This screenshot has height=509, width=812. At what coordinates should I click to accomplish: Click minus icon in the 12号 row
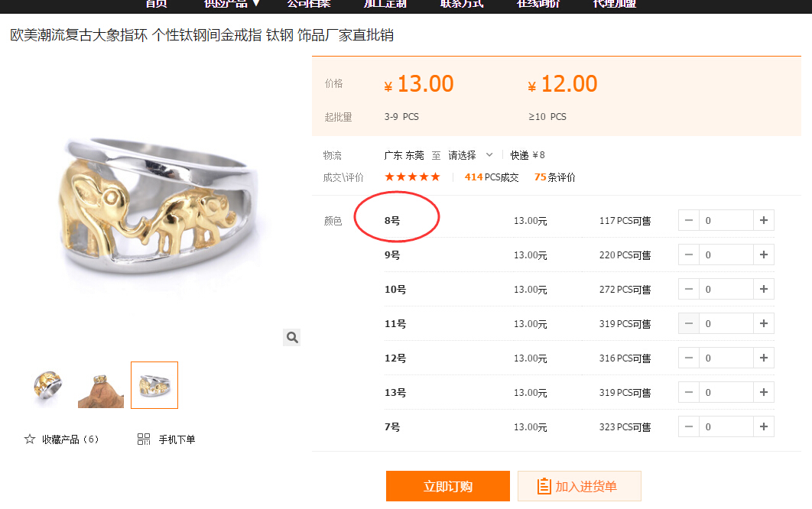(x=689, y=358)
